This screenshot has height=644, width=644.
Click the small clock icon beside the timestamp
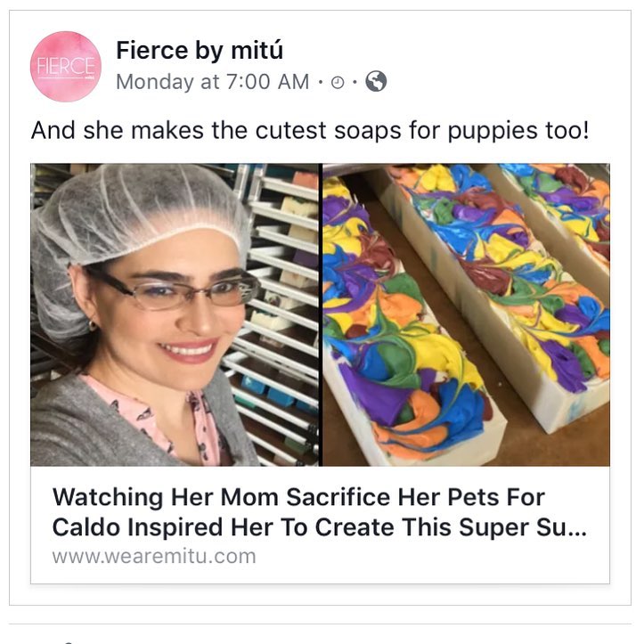pyautogui.click(x=338, y=83)
